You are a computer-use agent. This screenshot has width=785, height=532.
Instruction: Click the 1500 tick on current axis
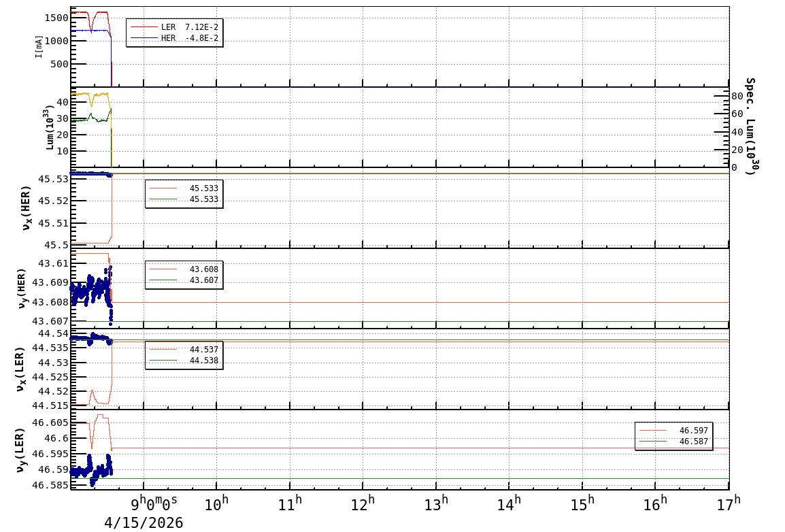pos(56,18)
